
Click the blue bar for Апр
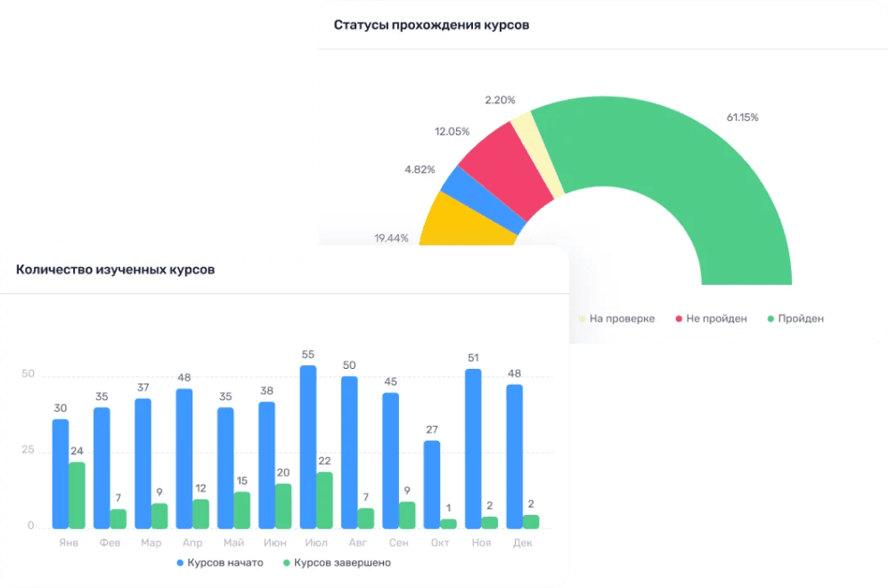point(184,459)
